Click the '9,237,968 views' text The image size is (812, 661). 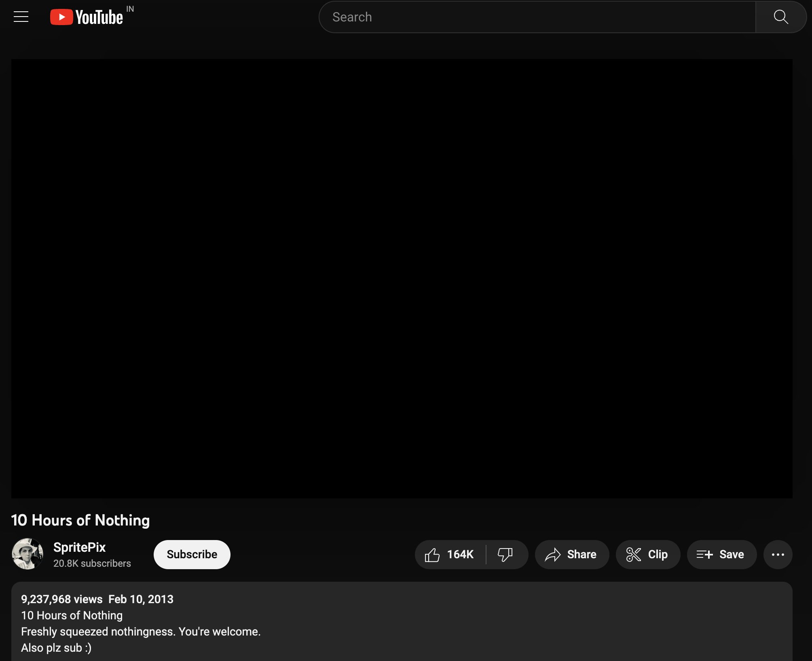pyautogui.click(x=62, y=599)
